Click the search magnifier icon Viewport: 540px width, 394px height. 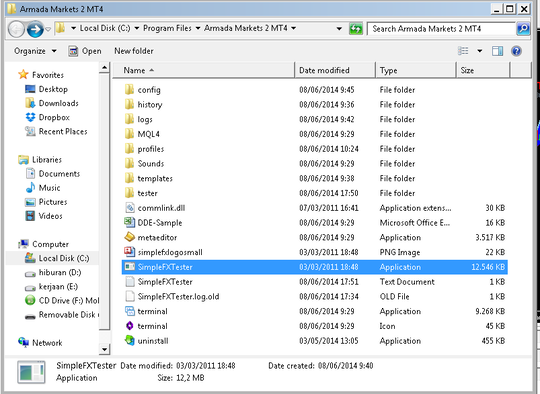523,29
